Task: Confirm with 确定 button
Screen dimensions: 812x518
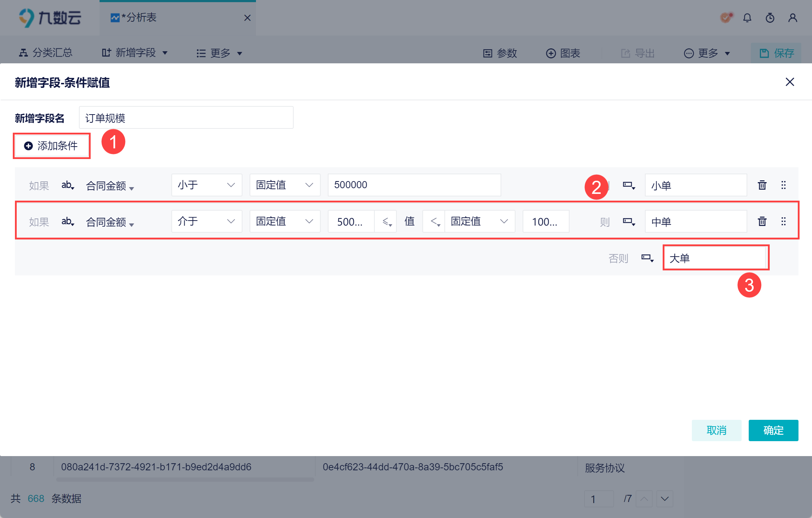Action: tap(773, 430)
